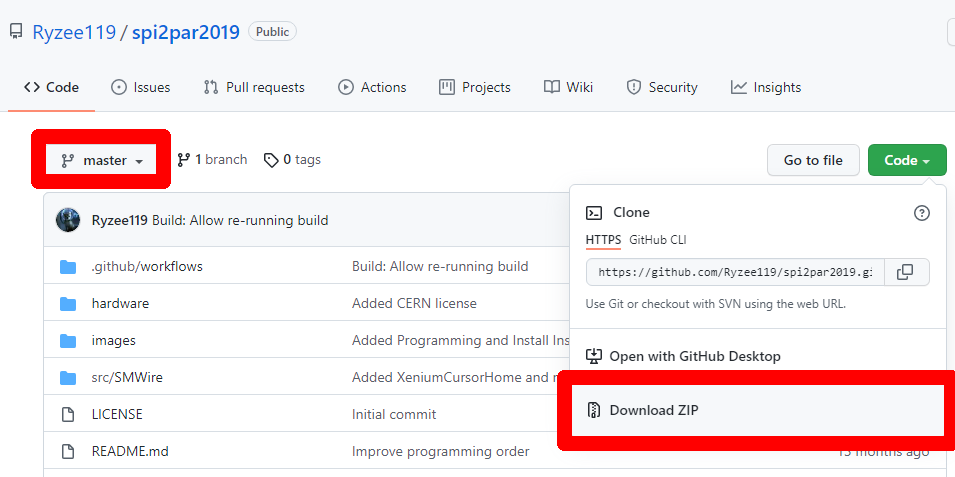Click the folder icon beside .github/workflows

68,267
